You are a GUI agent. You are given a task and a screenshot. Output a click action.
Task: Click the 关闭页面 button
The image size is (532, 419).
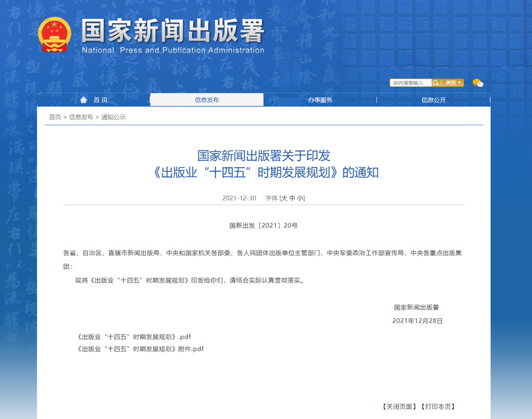399,406
